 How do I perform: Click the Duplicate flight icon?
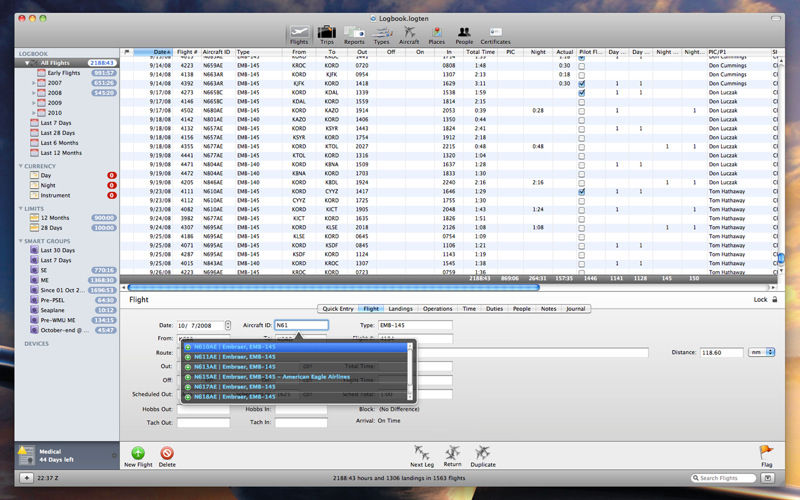483,452
